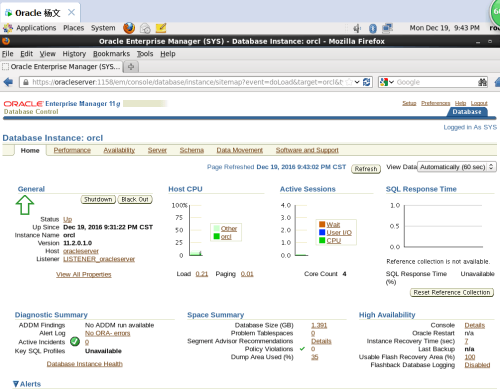Image resolution: width=500 pixels, height=390 pixels.
Task: Click the Flashback Logging Disabled link
Action: point(477,365)
